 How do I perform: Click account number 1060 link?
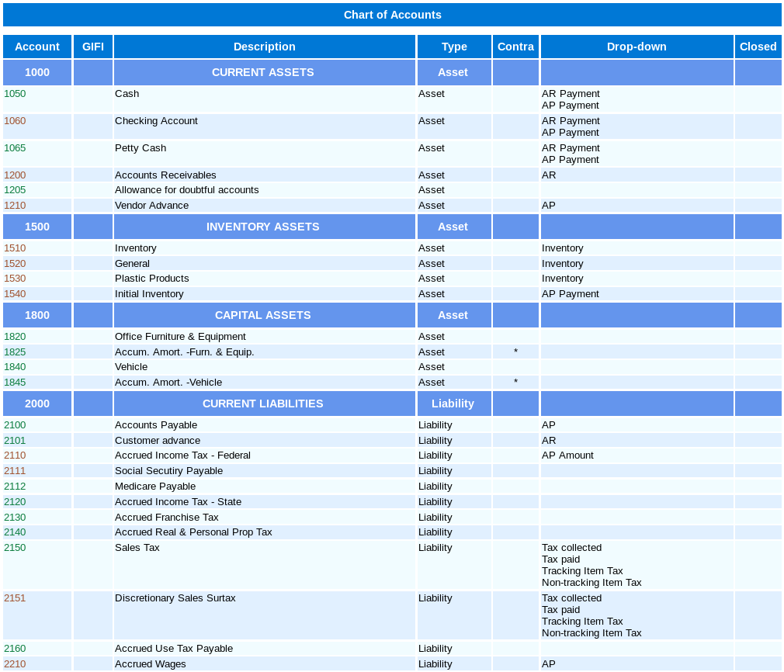tap(15, 121)
